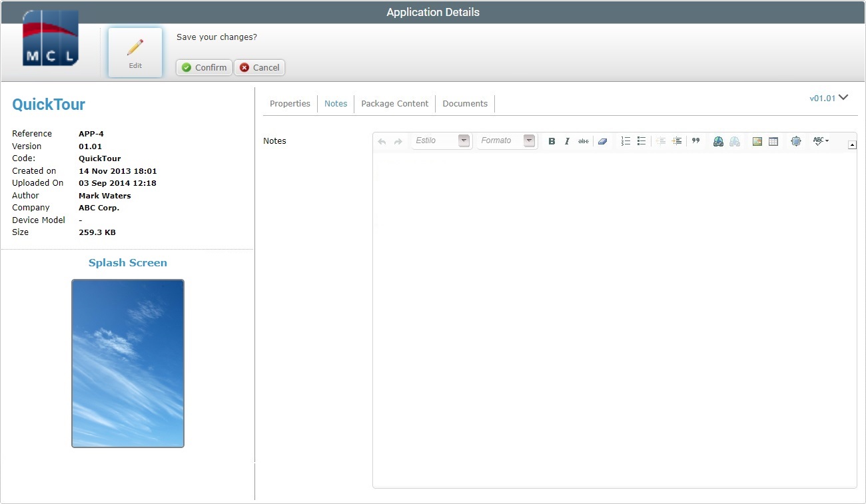Open the Properties tab
The height and width of the screenshot is (504, 866).
click(x=290, y=103)
